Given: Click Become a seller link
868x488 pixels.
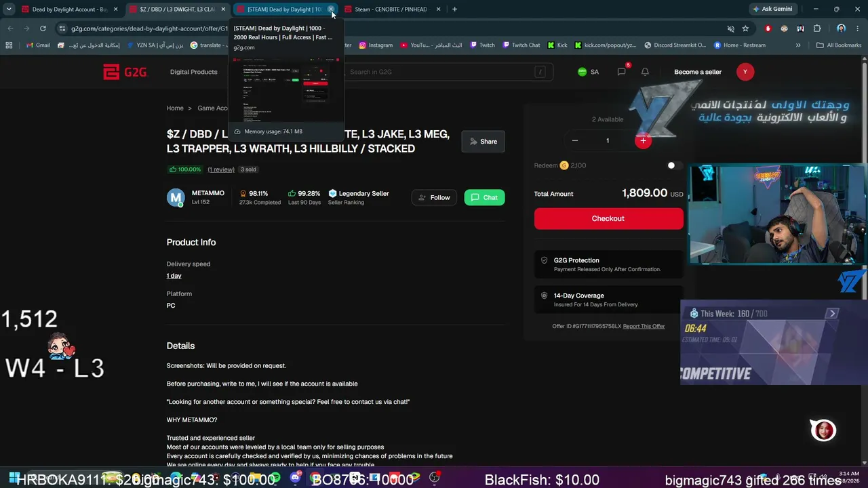Looking at the screenshot, I should click(x=698, y=72).
